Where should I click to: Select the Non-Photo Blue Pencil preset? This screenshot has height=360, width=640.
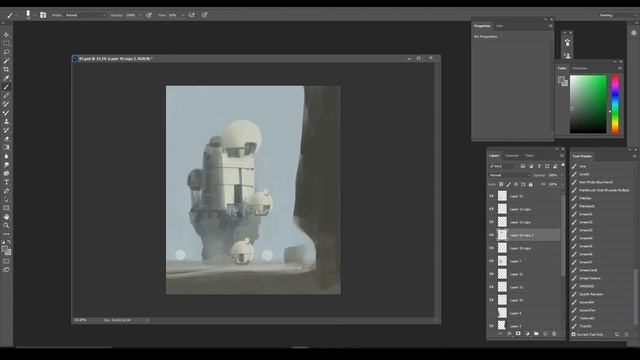click(x=596, y=182)
